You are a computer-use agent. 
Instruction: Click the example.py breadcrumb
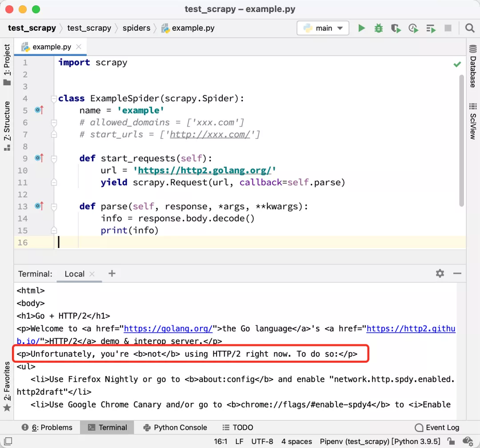point(188,28)
